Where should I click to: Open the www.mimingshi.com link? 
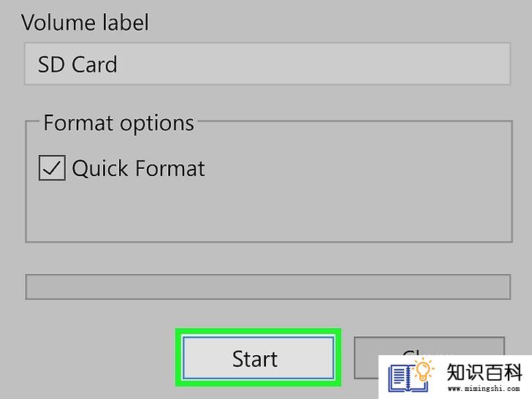[484, 388]
